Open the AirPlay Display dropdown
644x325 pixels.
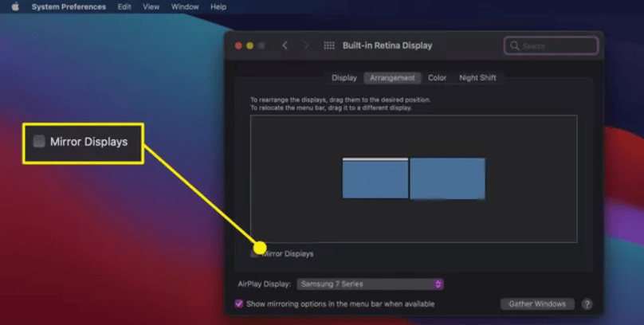[x=370, y=284]
